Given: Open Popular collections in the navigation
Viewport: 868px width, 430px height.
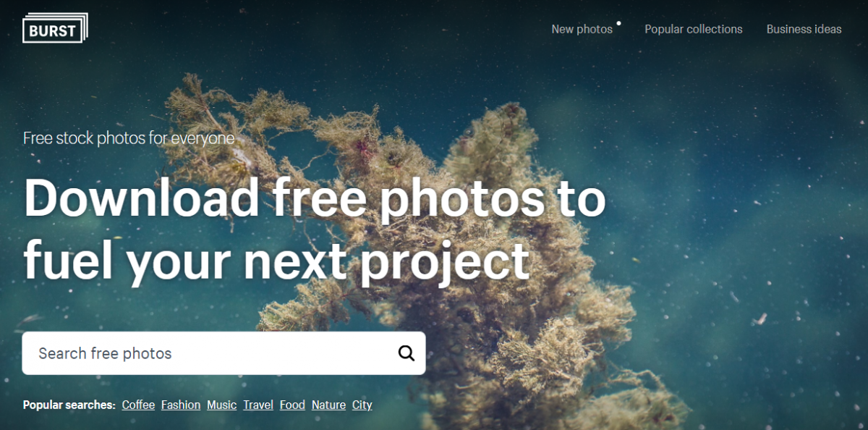Looking at the screenshot, I should point(693,29).
